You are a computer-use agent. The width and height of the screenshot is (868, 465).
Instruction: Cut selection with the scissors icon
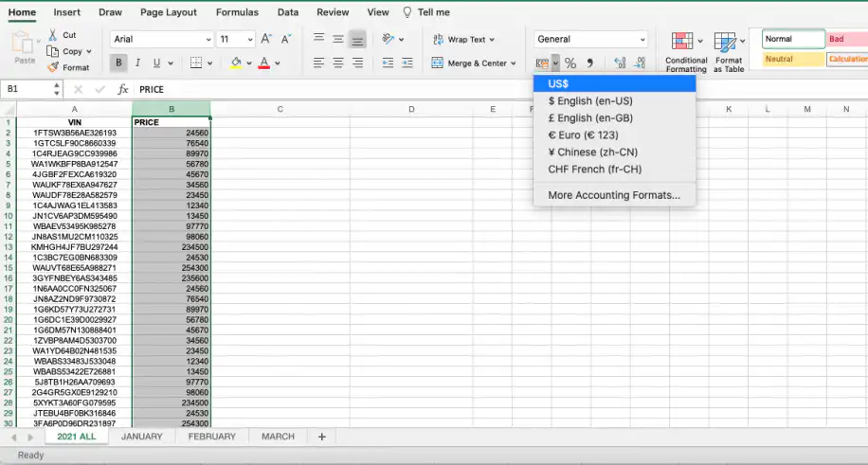tap(52, 35)
